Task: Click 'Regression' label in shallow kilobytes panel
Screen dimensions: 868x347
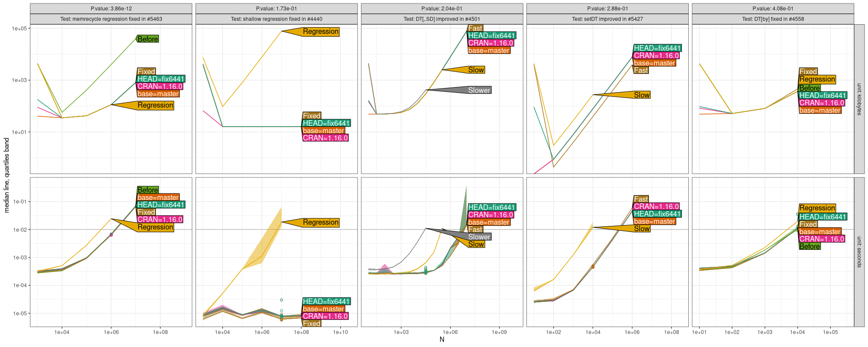Action: point(321,32)
